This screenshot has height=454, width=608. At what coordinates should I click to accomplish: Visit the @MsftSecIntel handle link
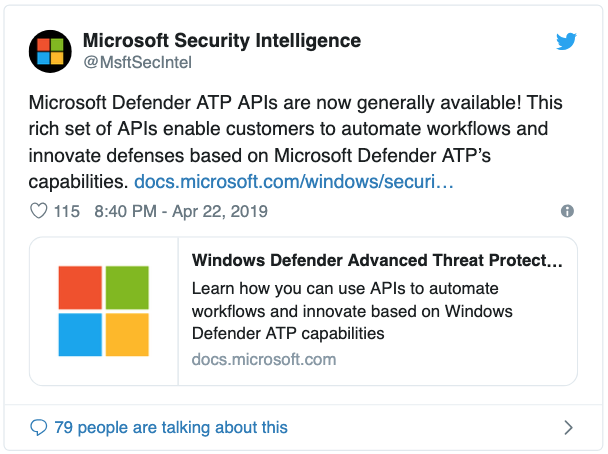137,63
